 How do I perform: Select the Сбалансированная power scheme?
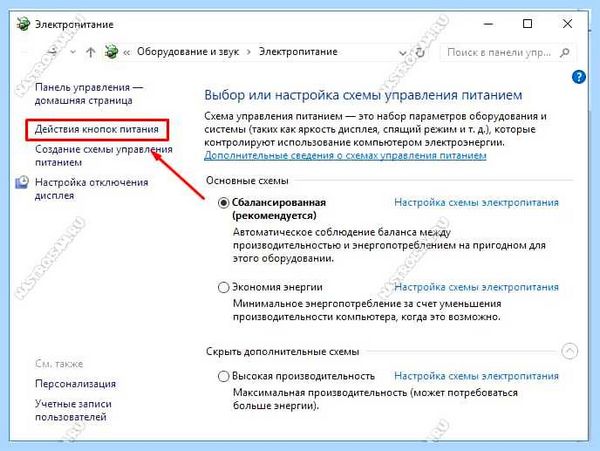point(223,202)
